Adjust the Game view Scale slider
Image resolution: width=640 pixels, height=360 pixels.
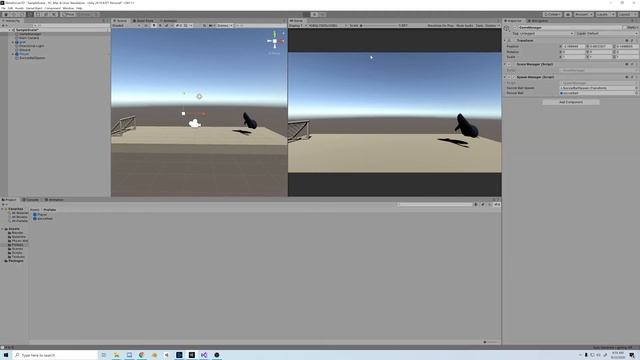(379, 25)
